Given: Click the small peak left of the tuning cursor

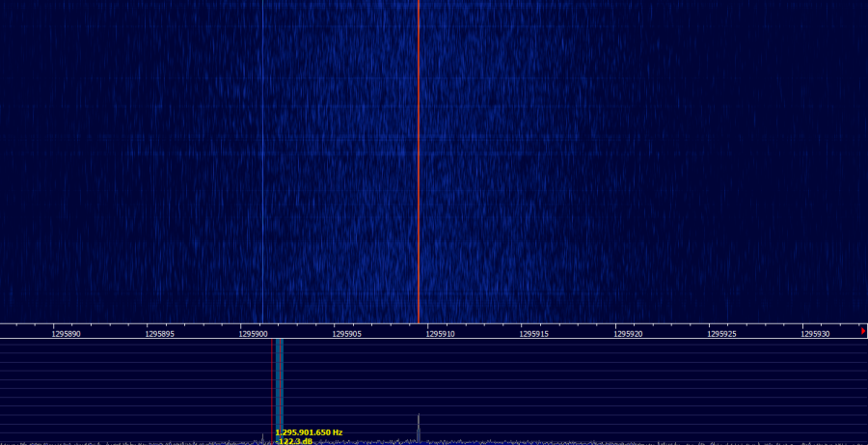Looking at the screenshot, I should (x=262, y=438).
